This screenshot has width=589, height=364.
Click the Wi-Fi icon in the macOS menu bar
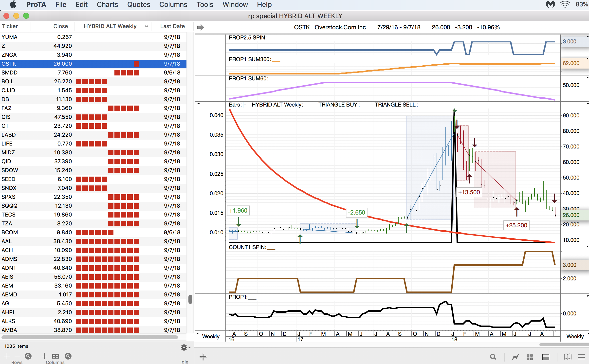pos(565,4)
